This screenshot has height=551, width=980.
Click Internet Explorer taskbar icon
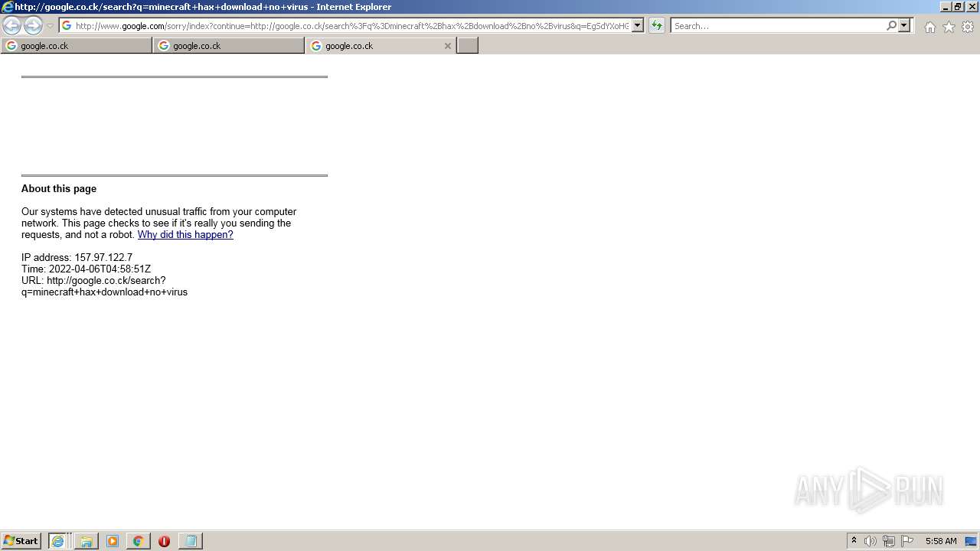point(57,541)
